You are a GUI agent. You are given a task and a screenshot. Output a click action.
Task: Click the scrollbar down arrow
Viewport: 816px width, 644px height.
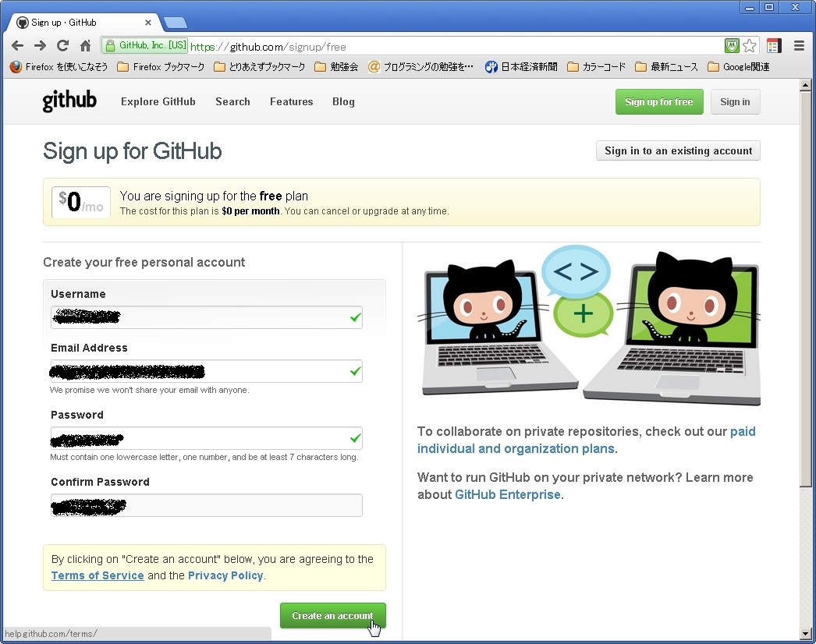point(805,634)
